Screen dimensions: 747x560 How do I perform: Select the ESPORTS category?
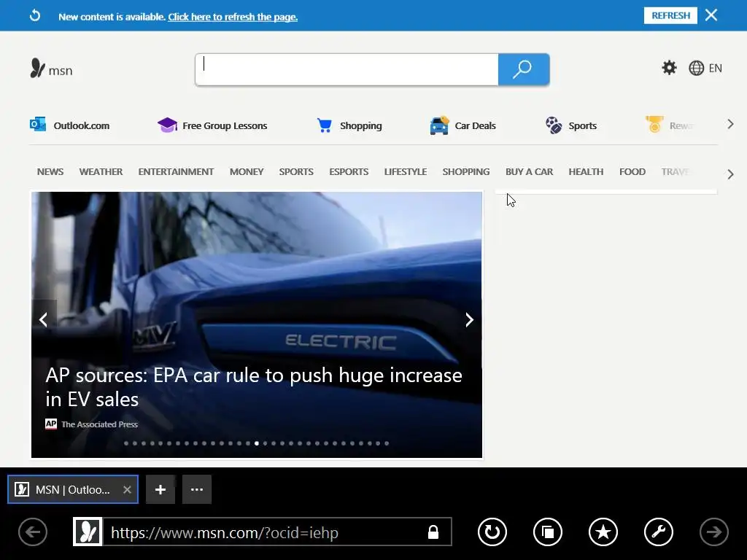[349, 171]
